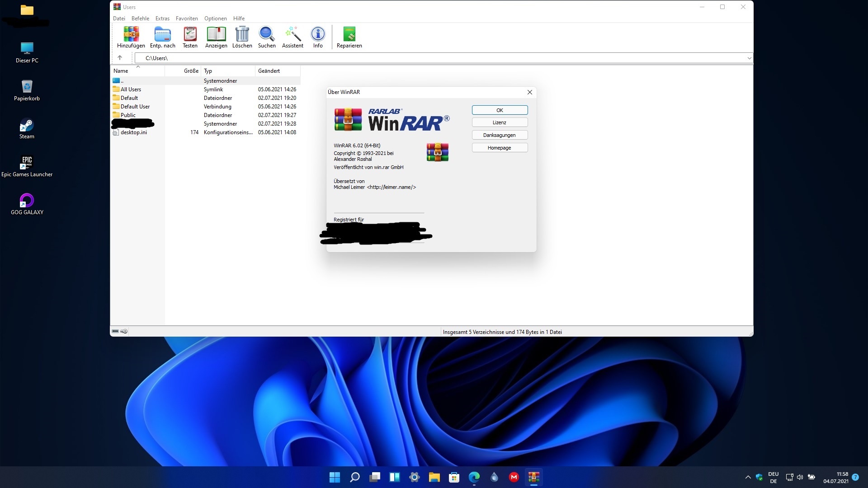Show hidden system tray icons chevron
Screen dimensions: 868x488
748,477
